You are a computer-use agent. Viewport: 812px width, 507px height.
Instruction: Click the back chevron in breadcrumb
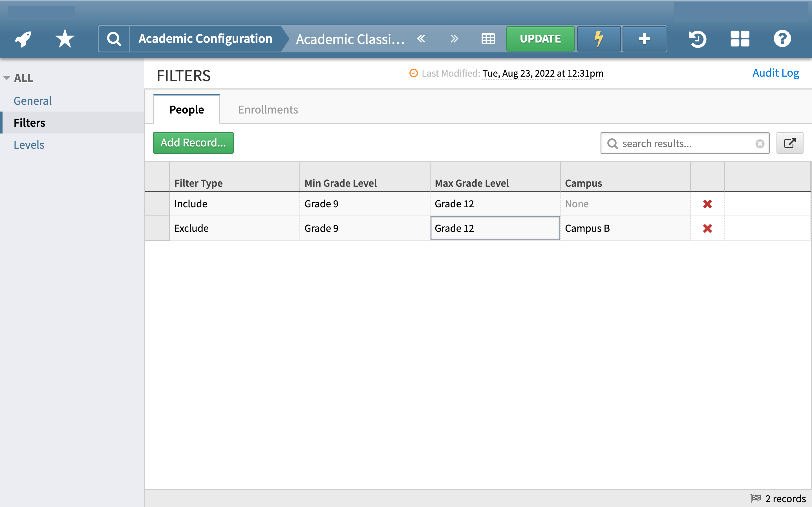tap(422, 38)
